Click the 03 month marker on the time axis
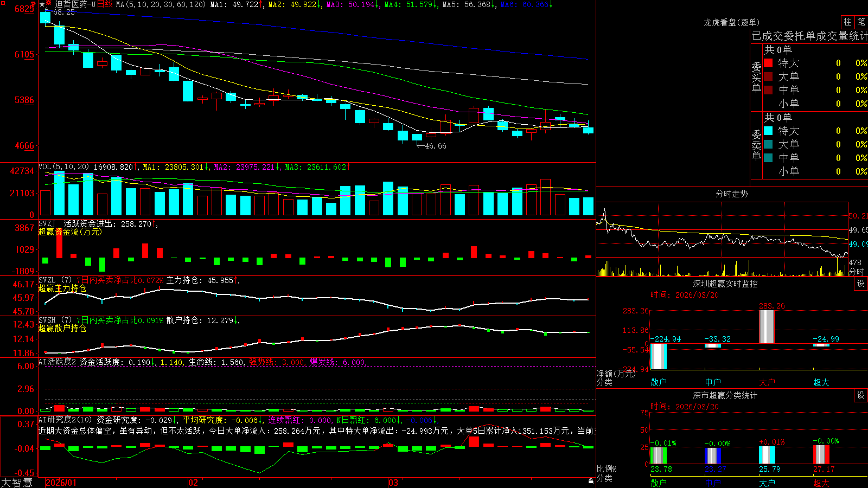The width and height of the screenshot is (868, 488). [393, 483]
